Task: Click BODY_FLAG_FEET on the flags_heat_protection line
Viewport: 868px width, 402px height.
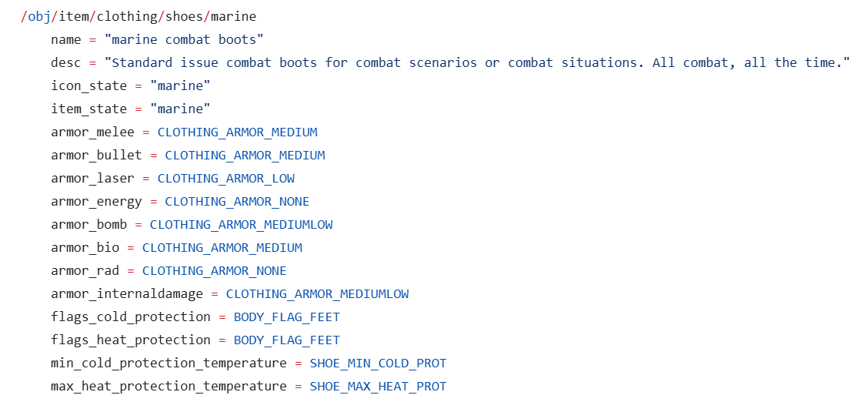Action: pyautogui.click(x=287, y=340)
